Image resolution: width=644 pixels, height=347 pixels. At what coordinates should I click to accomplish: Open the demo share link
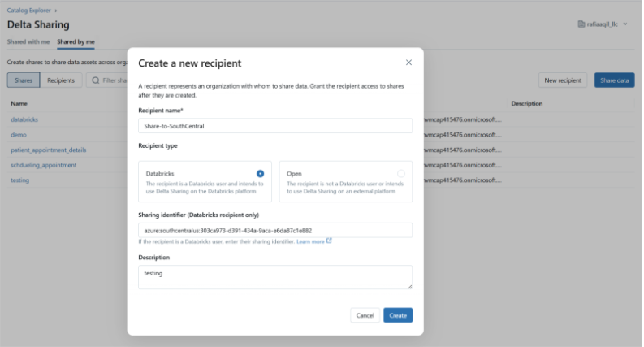[x=19, y=135]
